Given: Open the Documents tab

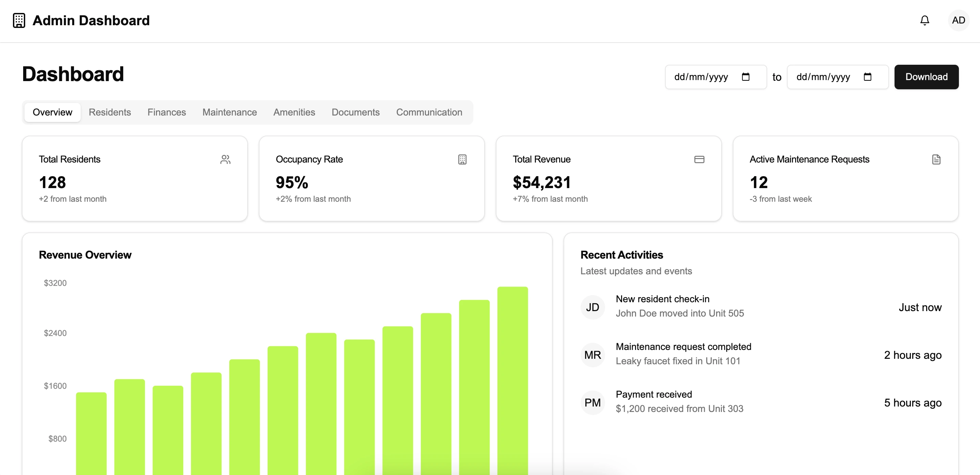Looking at the screenshot, I should pos(355,112).
